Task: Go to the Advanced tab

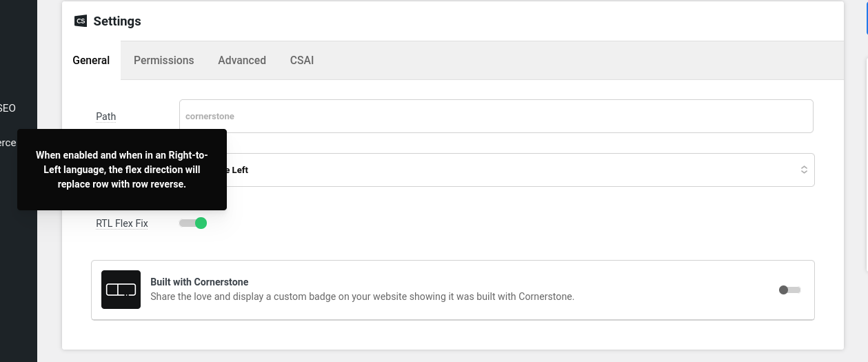Action: (242, 61)
